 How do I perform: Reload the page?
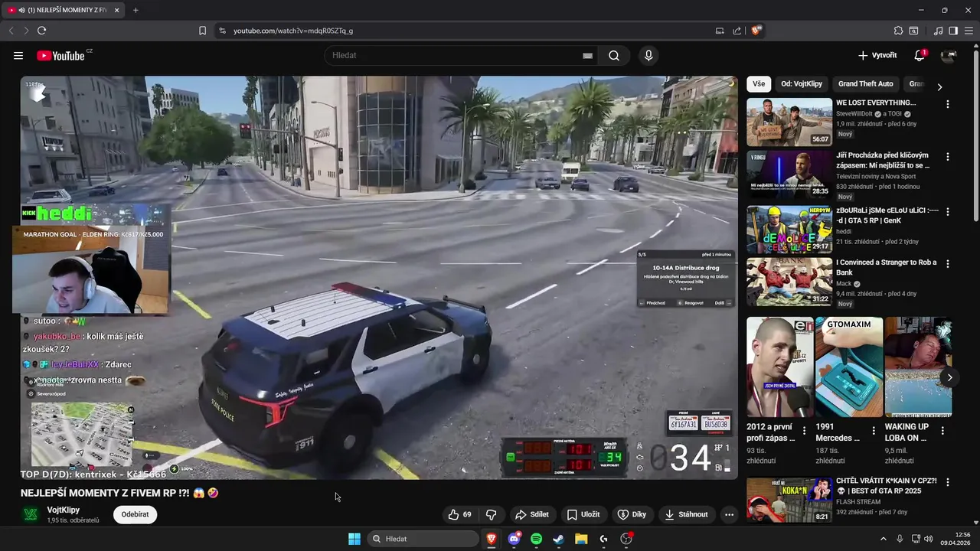point(41,31)
